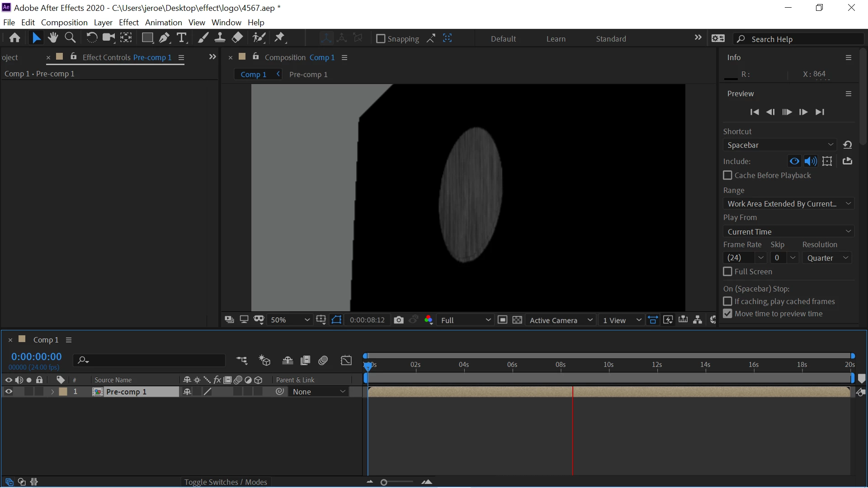Open the Graph Editor in timeline

(x=346, y=360)
